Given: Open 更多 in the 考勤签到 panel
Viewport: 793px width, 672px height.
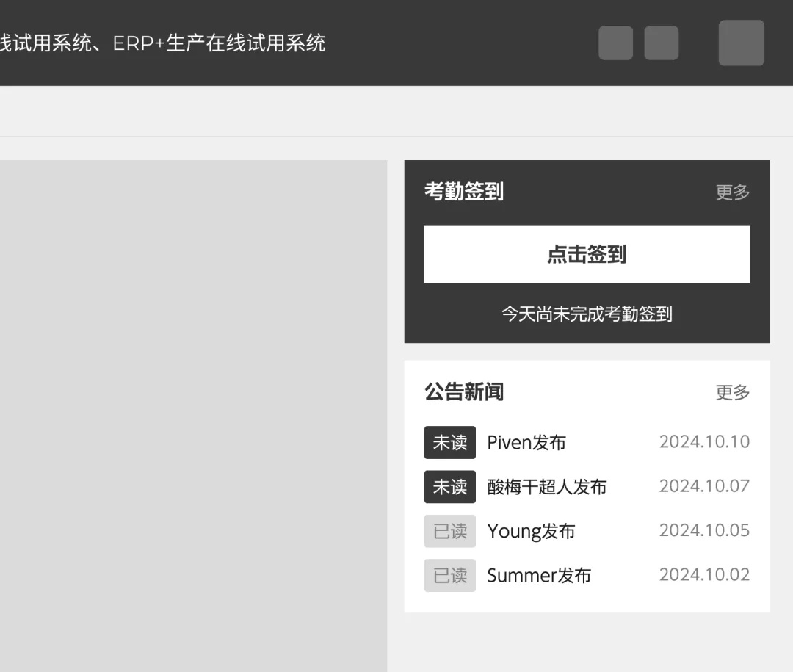Looking at the screenshot, I should point(732,192).
